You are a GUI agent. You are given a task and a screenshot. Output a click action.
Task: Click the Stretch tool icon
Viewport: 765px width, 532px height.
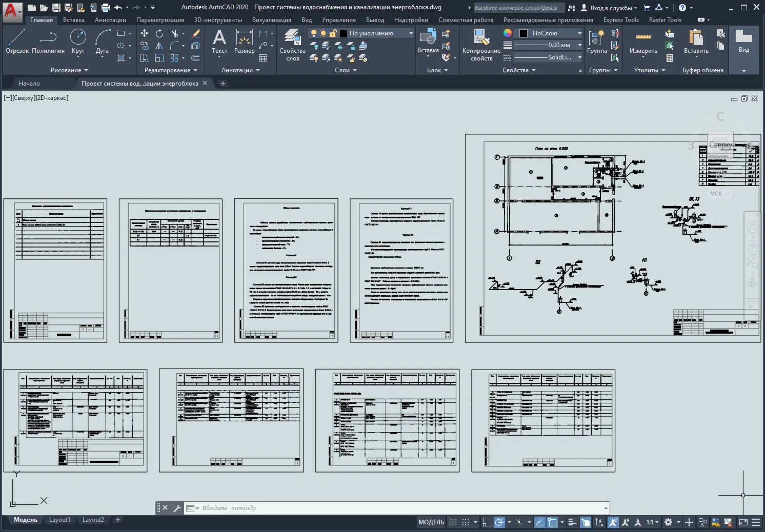(145, 58)
